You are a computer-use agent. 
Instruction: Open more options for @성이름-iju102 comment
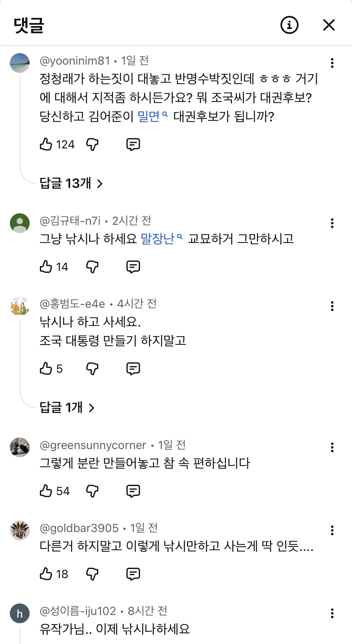332,613
